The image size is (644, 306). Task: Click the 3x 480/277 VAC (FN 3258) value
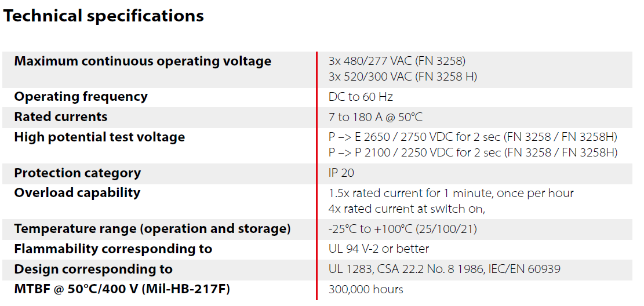pos(396,61)
